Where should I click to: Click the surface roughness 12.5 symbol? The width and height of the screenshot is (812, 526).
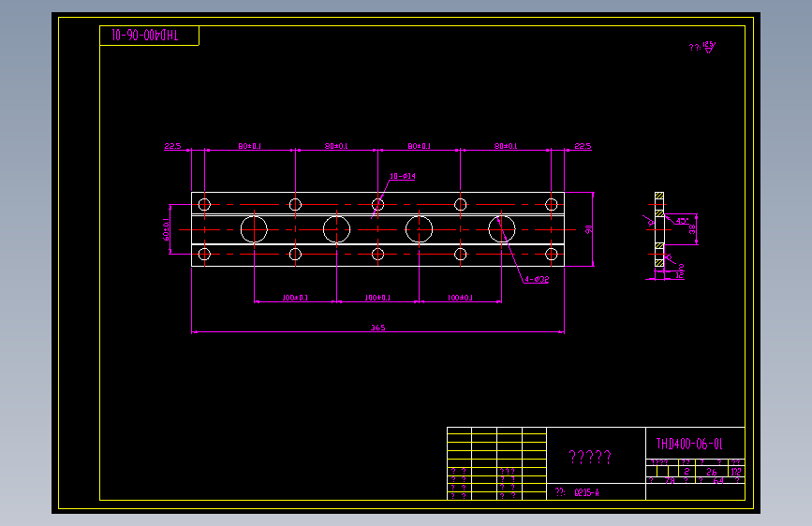click(x=708, y=47)
